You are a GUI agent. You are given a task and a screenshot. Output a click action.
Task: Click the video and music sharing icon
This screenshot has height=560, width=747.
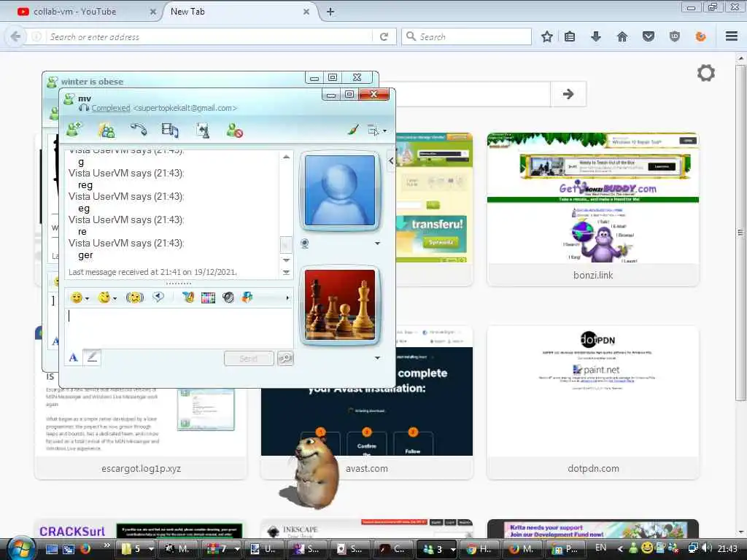[x=170, y=130]
